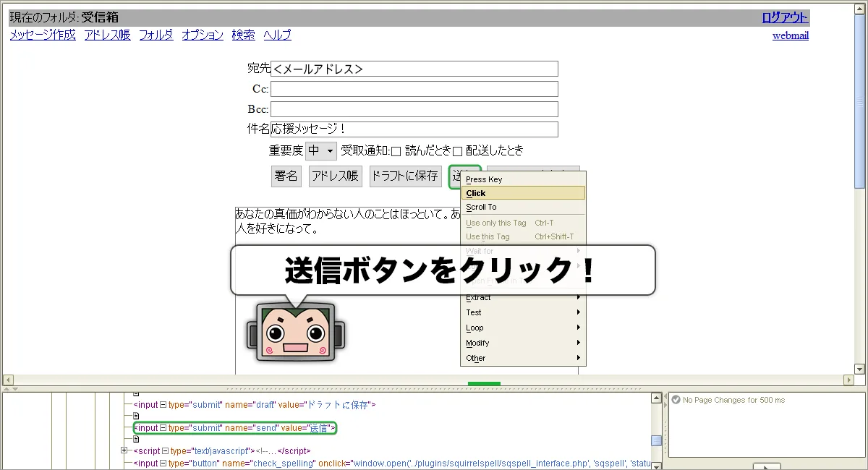Viewport: 868px width, 470px height.
Task: Choose Press Key in the context menu
Action: pyautogui.click(x=523, y=179)
